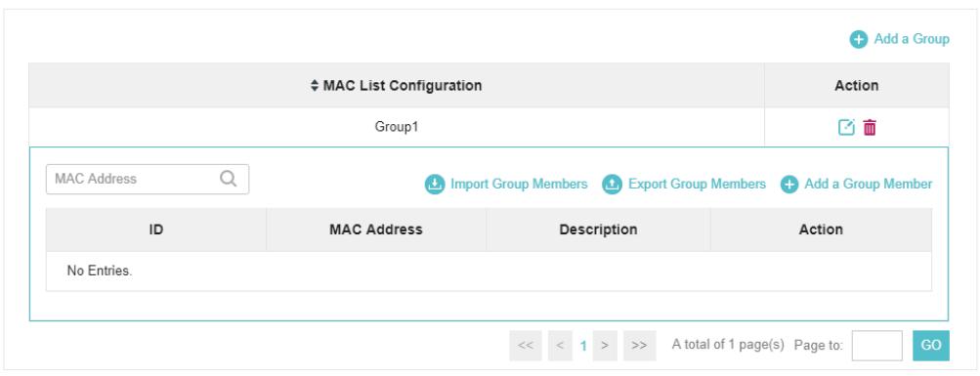Click the MAC Address search field
This screenshot has height=376, width=980.
148,180
